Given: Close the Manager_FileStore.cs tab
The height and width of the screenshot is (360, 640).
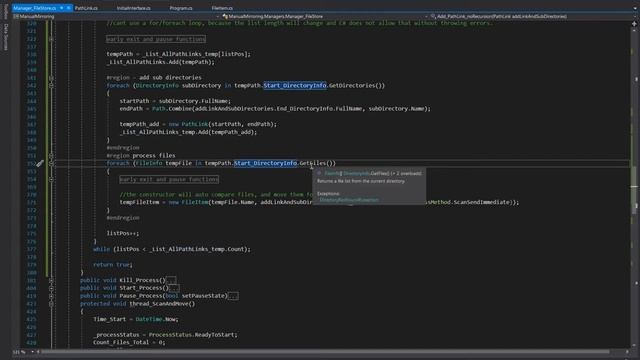Looking at the screenshot, I should [69, 8].
